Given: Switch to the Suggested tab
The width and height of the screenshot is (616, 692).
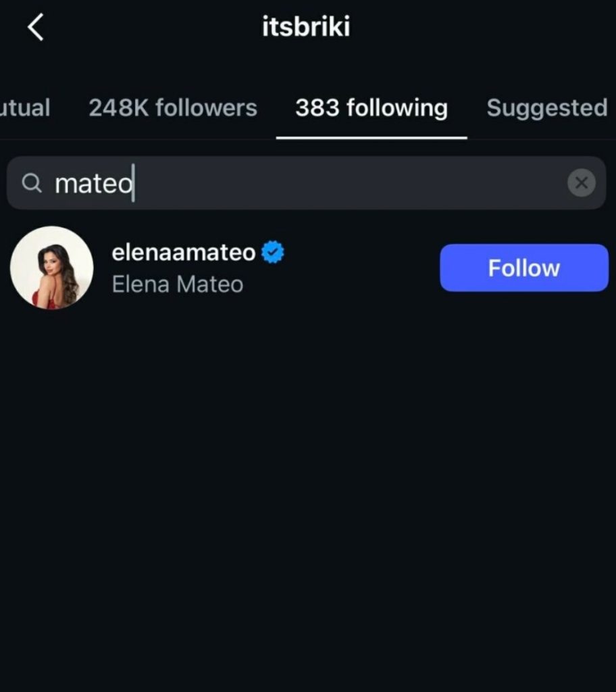Looking at the screenshot, I should coord(547,108).
